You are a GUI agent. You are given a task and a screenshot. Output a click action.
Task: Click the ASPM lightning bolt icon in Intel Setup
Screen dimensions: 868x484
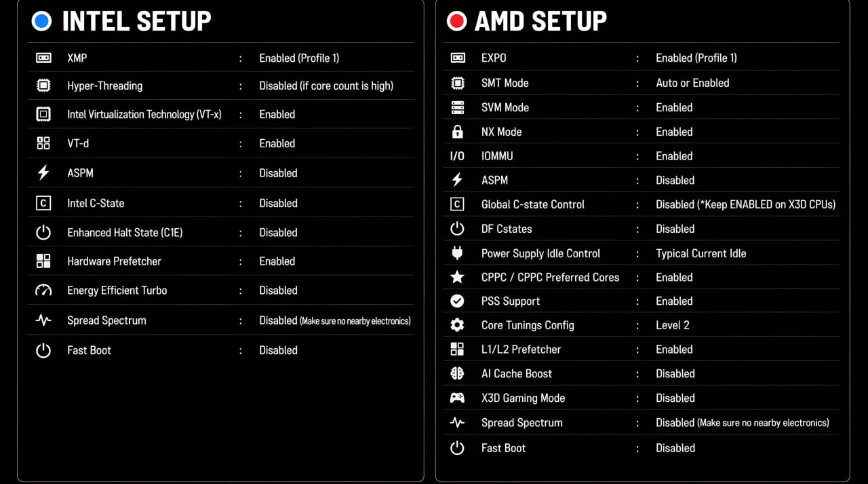point(43,173)
